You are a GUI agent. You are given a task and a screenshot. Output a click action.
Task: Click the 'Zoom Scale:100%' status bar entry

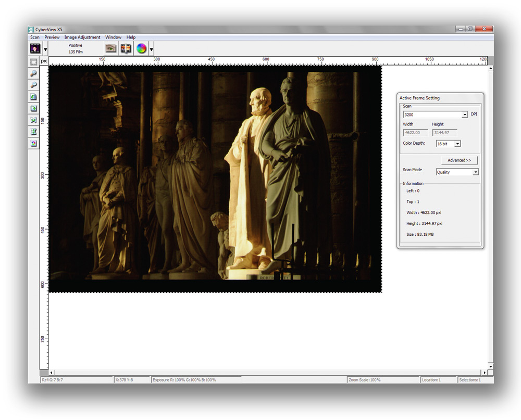click(x=365, y=380)
